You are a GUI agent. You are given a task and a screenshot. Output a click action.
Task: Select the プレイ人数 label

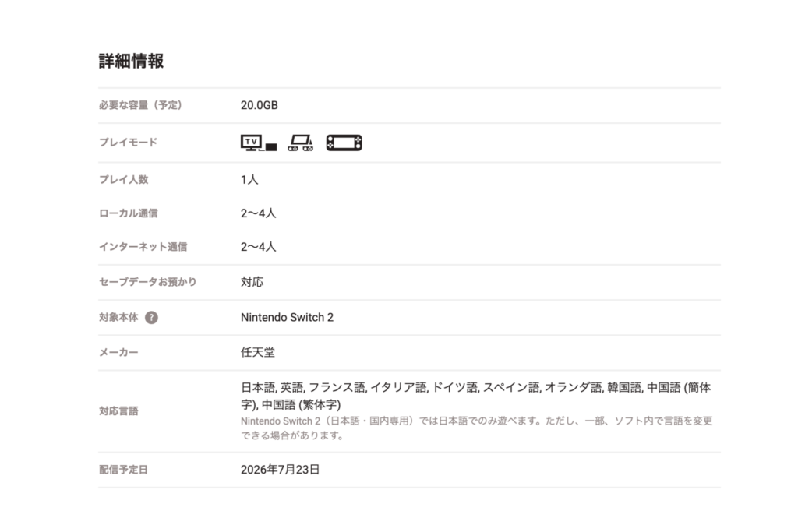[x=124, y=179]
